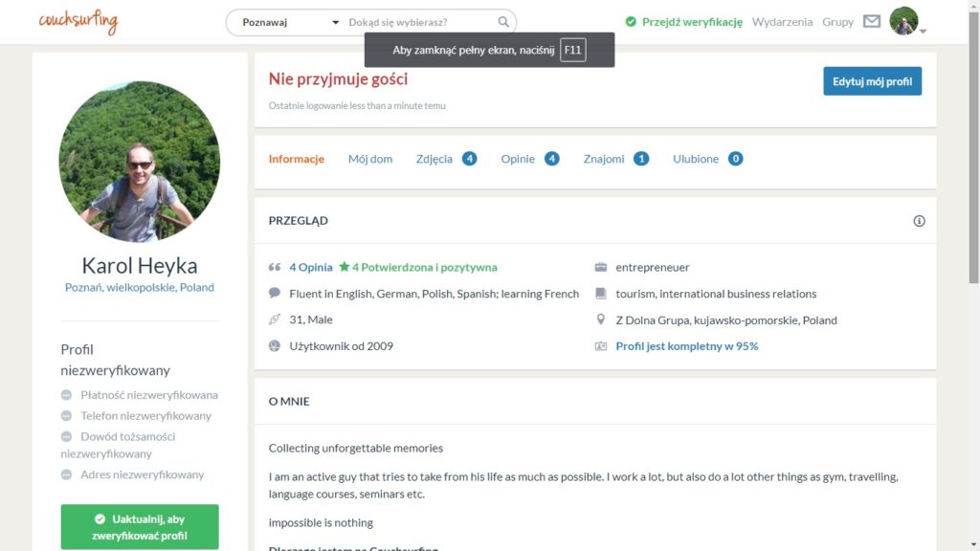Image resolution: width=980 pixels, height=551 pixels.
Task: Click the green star by confirmed references
Action: pyautogui.click(x=345, y=267)
